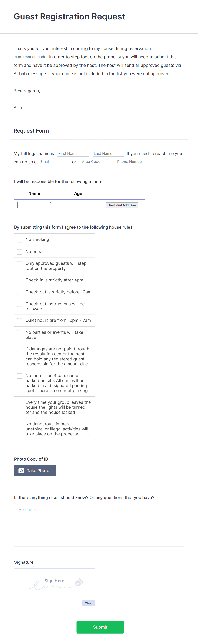Click the camera icon on Take Photo button
Screen dimensions: 198x644
click(x=22, y=470)
